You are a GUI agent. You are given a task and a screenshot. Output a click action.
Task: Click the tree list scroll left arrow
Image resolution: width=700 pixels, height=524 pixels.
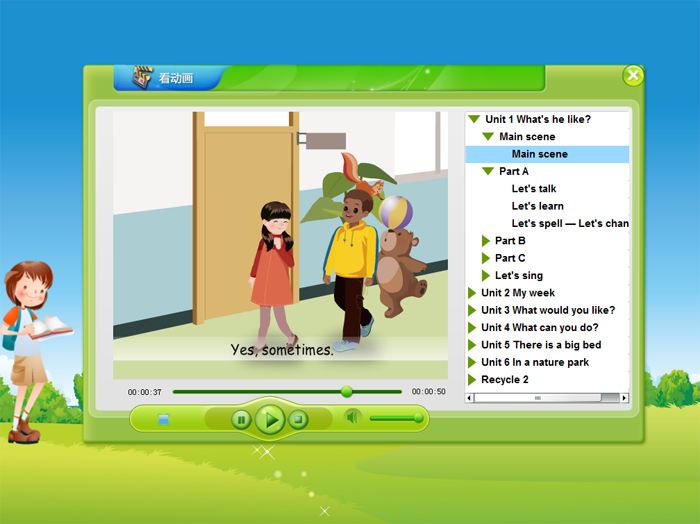click(x=469, y=398)
